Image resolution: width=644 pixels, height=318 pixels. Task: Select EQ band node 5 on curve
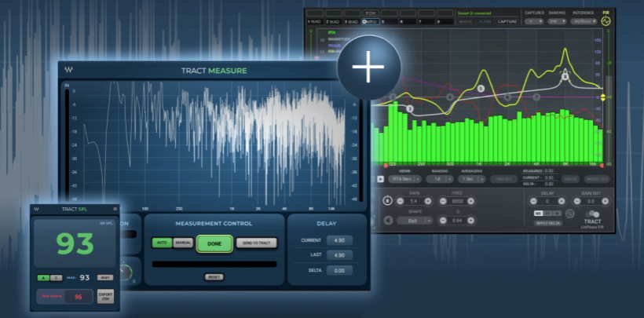[x=481, y=88]
